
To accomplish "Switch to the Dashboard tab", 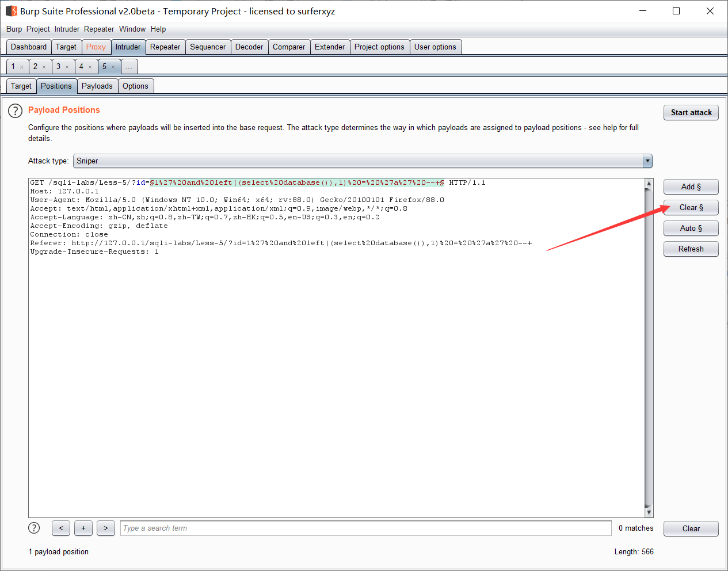I will (29, 47).
